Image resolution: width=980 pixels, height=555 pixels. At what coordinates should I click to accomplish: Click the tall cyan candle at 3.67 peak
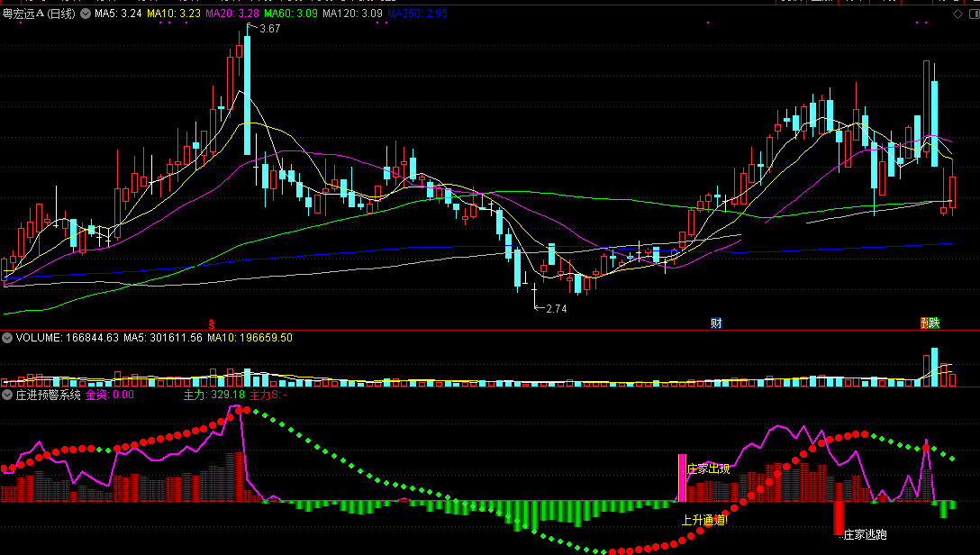tap(248, 96)
